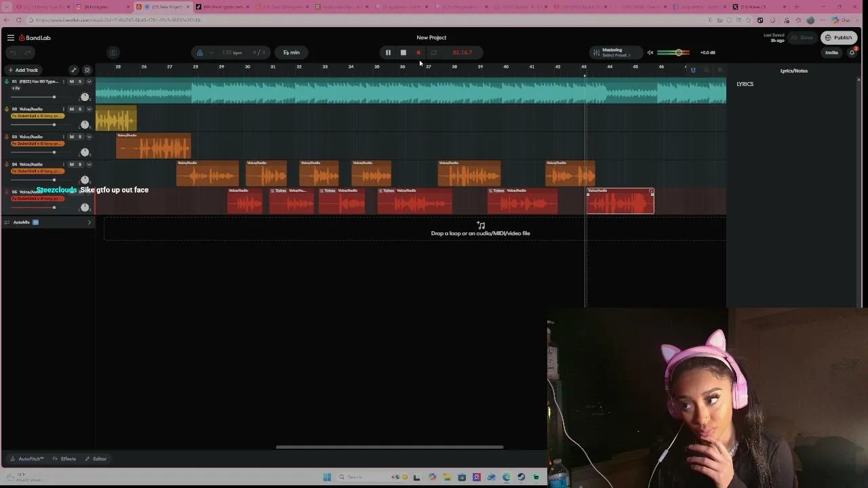Viewport: 868px width, 488px height.
Task: Open the automation tool next to Add Track
Action: 74,70
